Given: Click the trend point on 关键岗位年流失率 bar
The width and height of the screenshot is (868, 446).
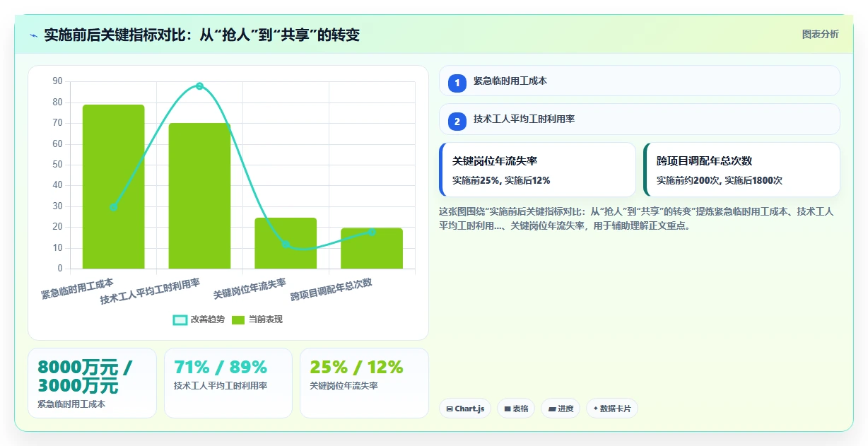Looking at the screenshot, I should pyautogui.click(x=286, y=244).
